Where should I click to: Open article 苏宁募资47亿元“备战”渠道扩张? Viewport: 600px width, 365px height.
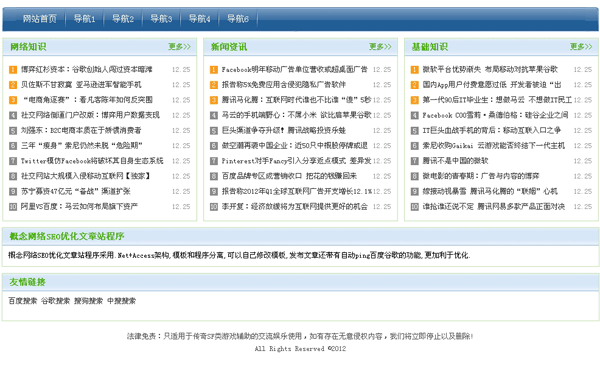click(76, 191)
